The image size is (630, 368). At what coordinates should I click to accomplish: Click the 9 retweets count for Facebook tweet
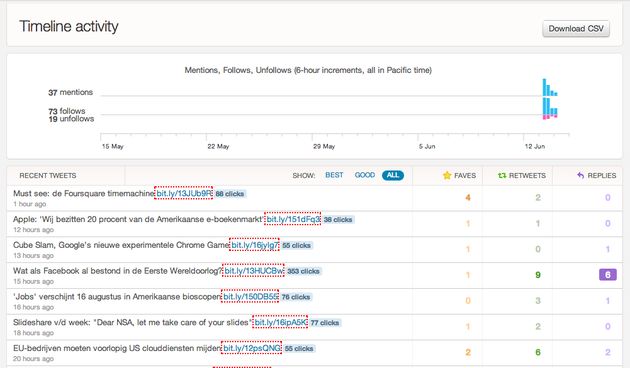538,275
